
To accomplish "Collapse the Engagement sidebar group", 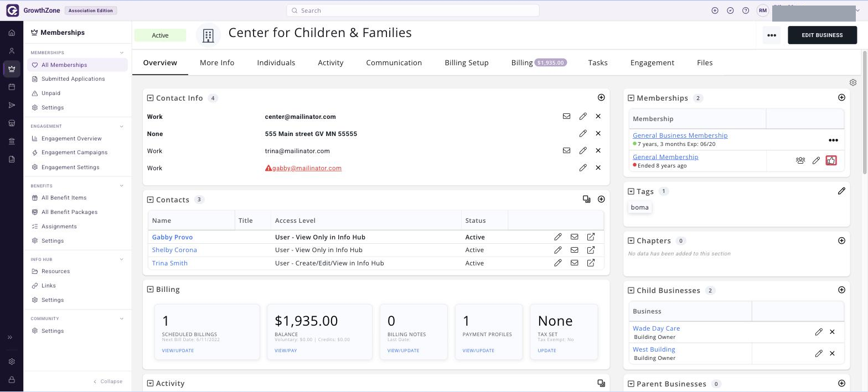I will click(122, 127).
